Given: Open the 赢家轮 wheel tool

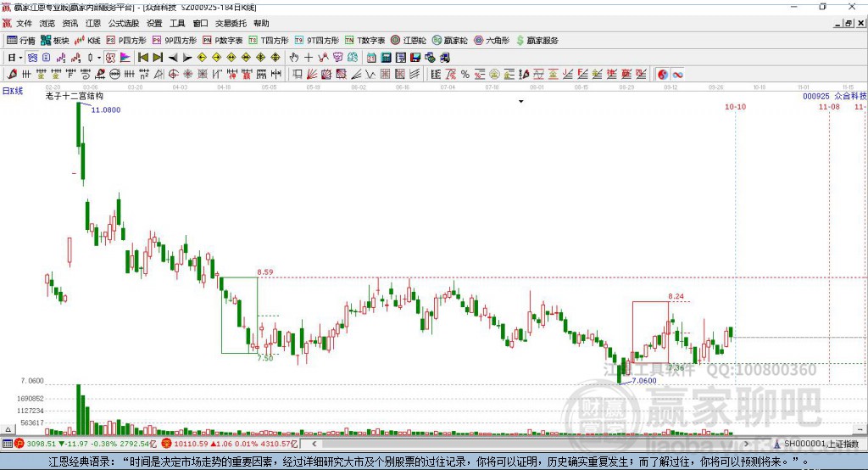Looking at the screenshot, I should point(449,41).
